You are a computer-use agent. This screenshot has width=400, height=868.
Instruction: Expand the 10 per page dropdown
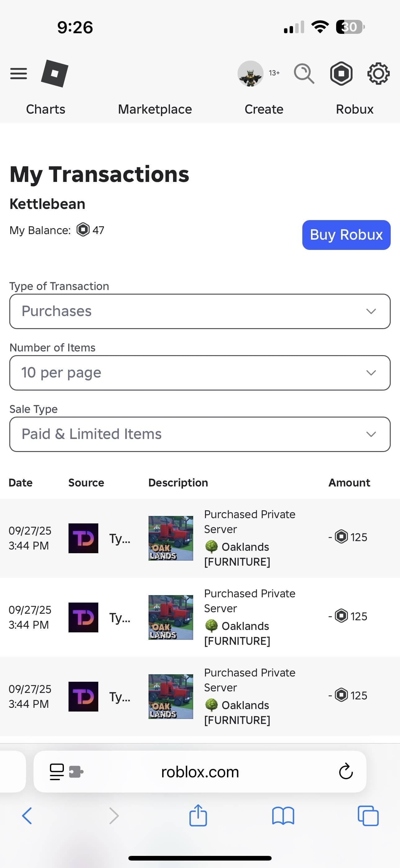coord(200,373)
